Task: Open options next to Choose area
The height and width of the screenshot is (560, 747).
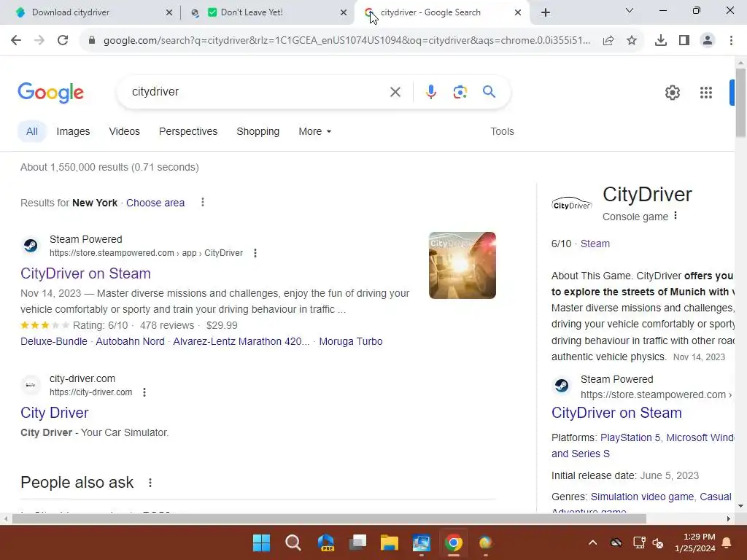Action: [203, 203]
